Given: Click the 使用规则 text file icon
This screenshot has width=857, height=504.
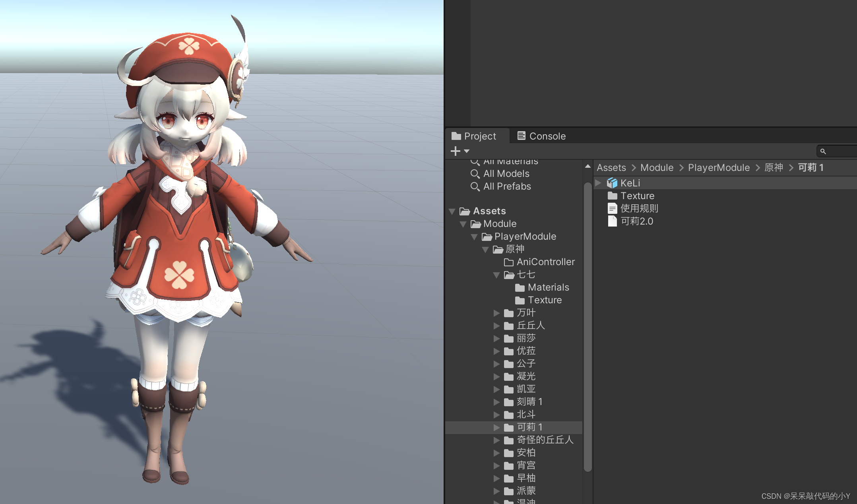Looking at the screenshot, I should tap(613, 208).
